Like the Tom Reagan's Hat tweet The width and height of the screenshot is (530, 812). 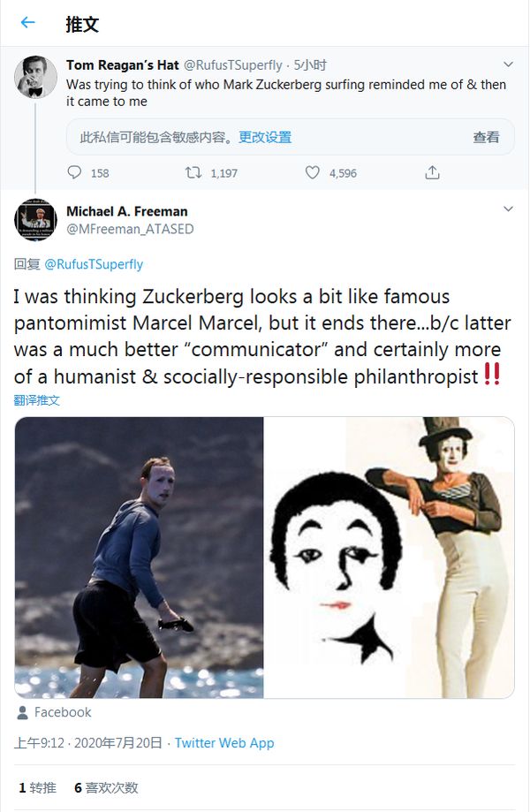tap(312, 172)
